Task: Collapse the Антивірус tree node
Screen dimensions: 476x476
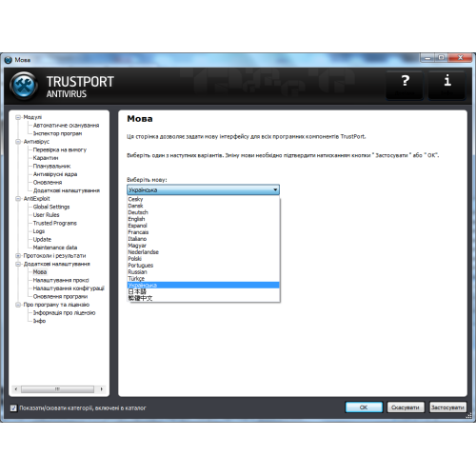Action: click(18, 142)
